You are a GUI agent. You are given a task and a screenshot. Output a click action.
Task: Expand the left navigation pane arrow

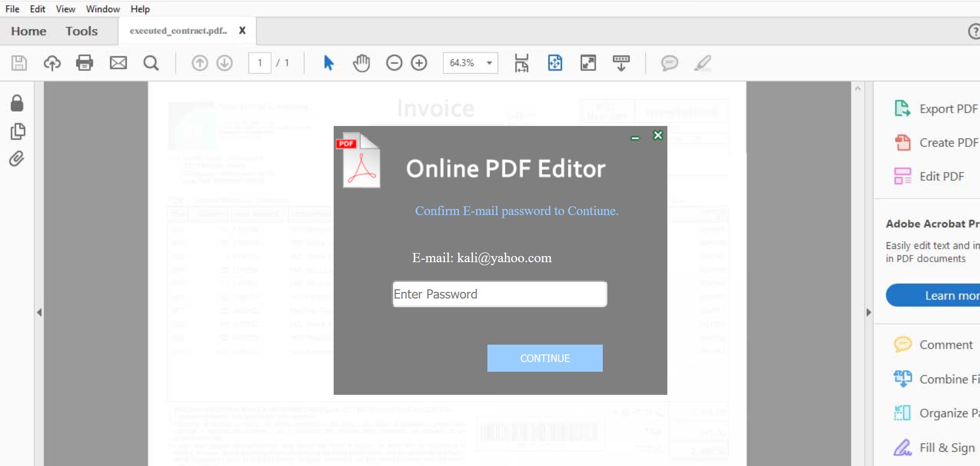point(39,312)
